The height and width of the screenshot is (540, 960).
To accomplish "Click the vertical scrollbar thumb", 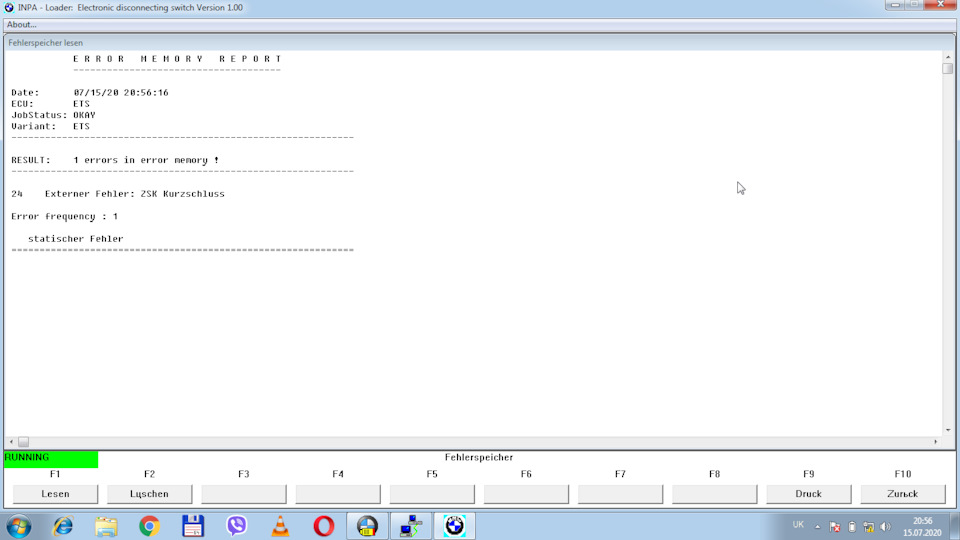I will point(948,69).
